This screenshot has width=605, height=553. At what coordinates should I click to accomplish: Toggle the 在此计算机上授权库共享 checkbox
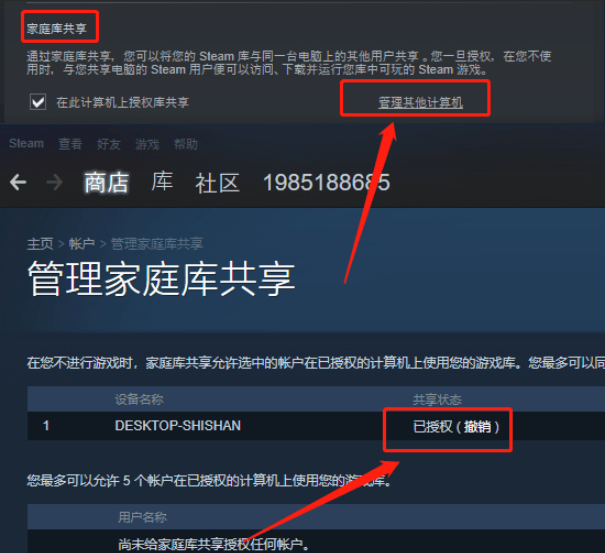coord(38,102)
